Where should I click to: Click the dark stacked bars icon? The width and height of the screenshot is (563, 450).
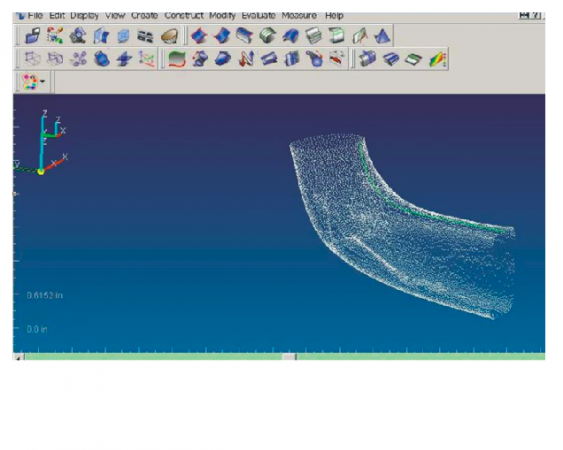145,36
